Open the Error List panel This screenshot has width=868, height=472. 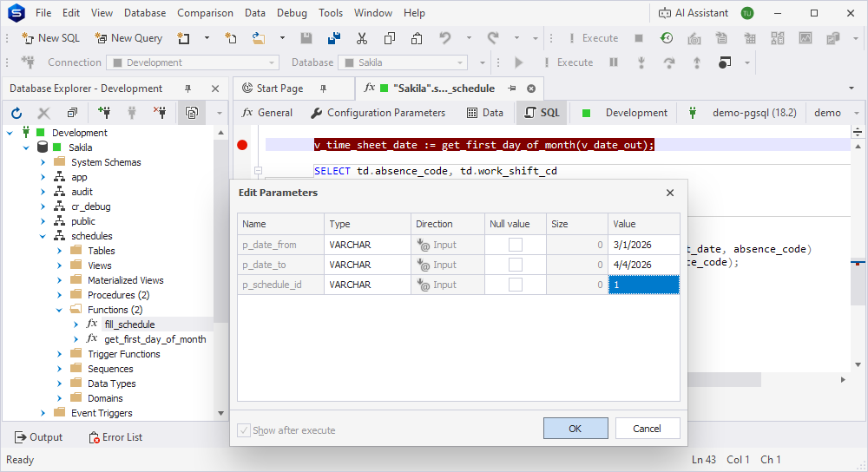pyautogui.click(x=115, y=437)
